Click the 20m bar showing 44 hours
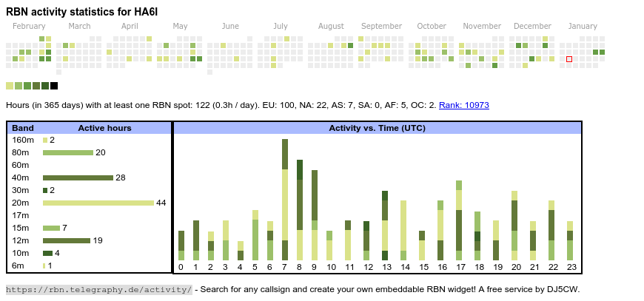This screenshot has height=301, width=644. click(98, 203)
